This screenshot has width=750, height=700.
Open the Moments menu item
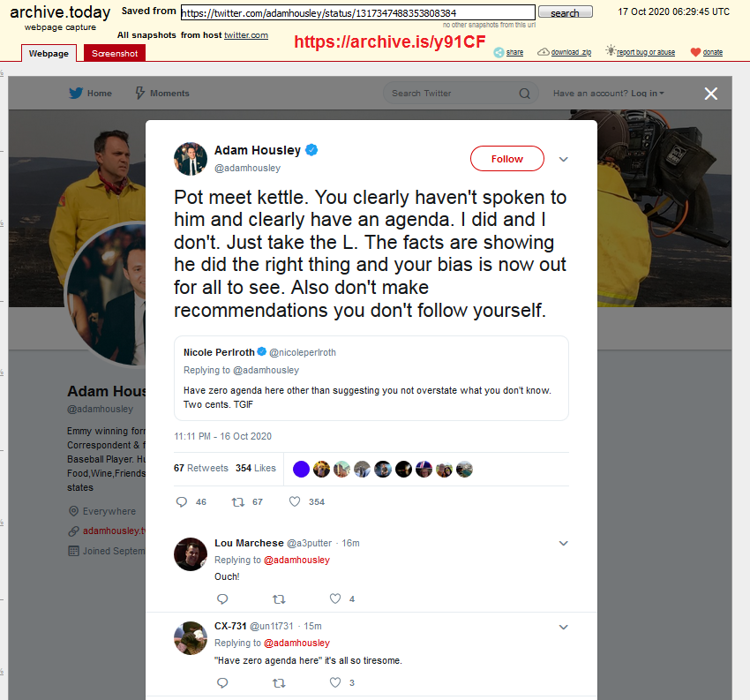(x=162, y=93)
